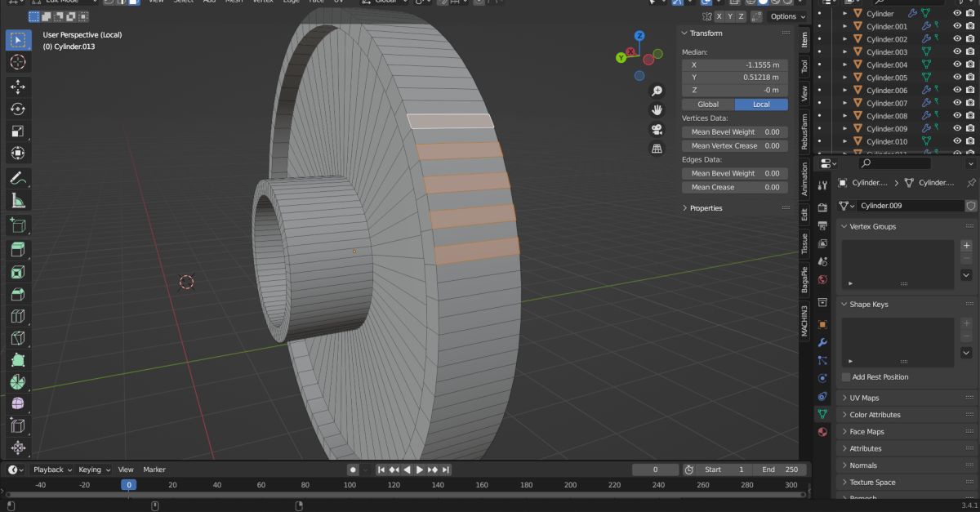Screen dimensions: 980x512
Task: Toggle X axis mirror button
Action: click(719, 16)
